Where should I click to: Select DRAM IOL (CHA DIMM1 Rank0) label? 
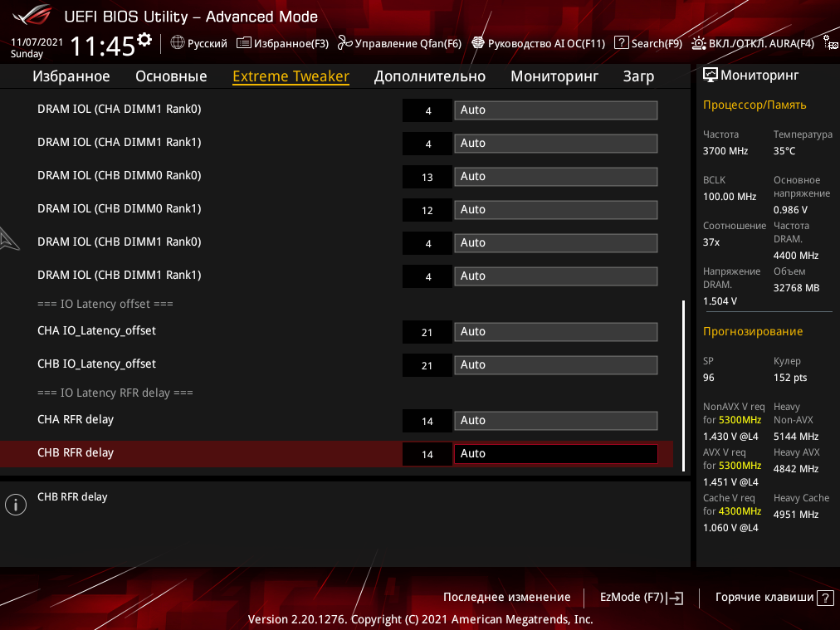coord(120,109)
